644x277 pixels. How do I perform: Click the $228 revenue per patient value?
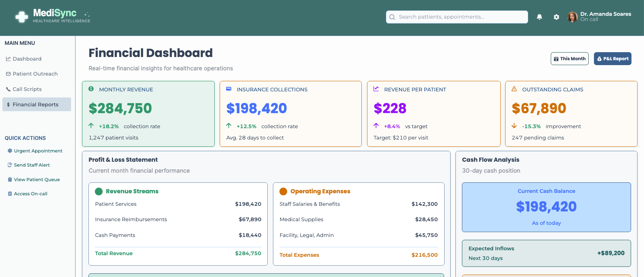(x=390, y=108)
